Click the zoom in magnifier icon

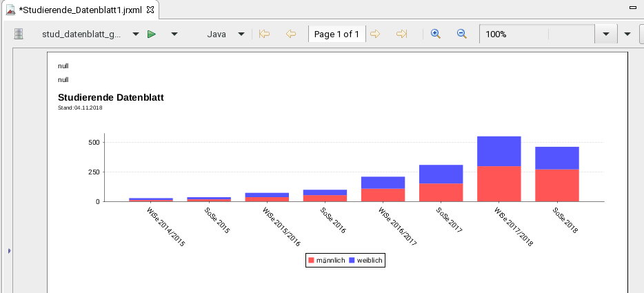pyautogui.click(x=436, y=34)
